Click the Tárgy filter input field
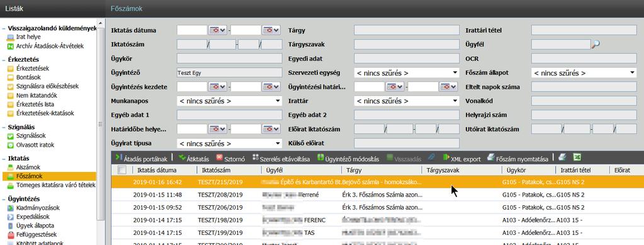644x245 pixels. coord(406,30)
